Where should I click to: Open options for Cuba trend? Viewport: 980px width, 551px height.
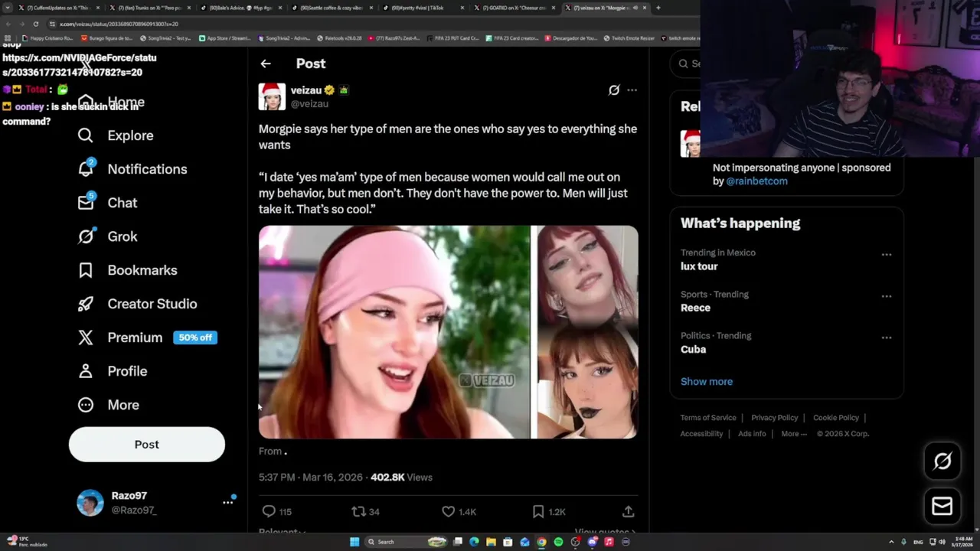point(886,337)
